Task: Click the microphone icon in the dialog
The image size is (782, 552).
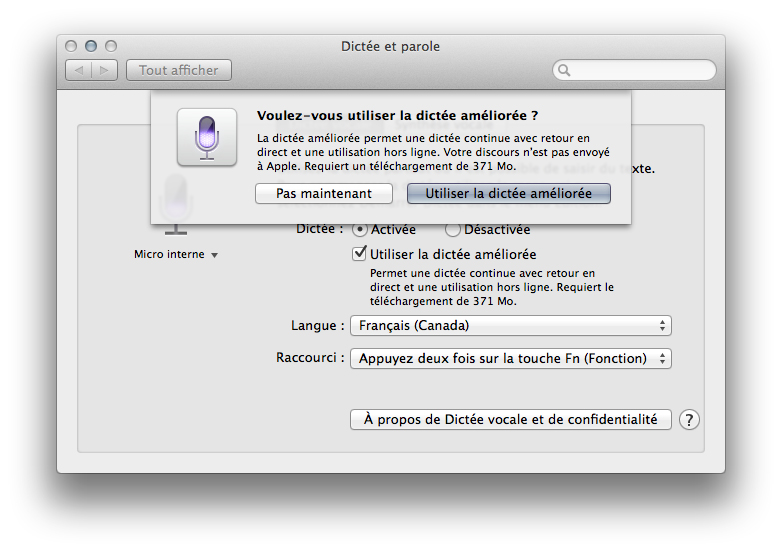Action: (x=207, y=137)
